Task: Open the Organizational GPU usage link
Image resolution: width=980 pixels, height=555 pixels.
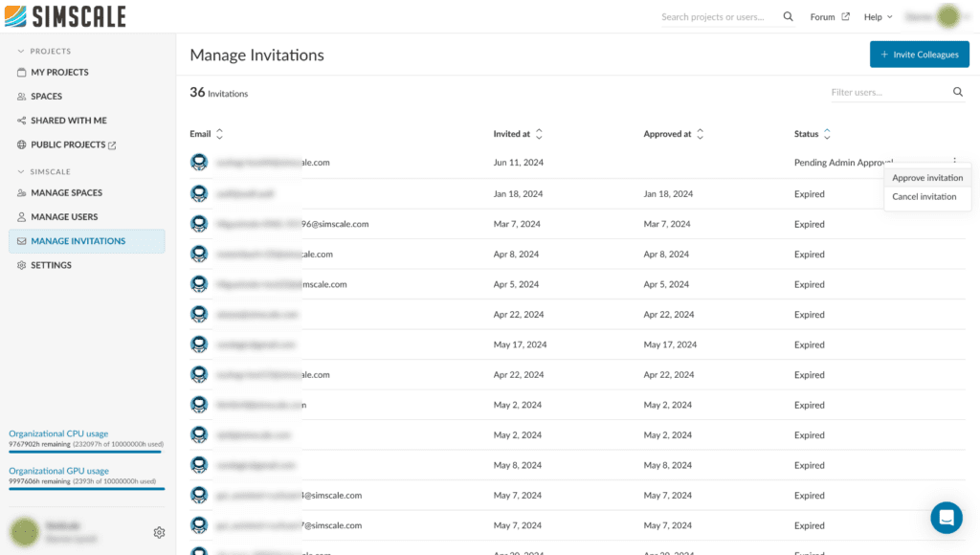Action: click(57, 471)
